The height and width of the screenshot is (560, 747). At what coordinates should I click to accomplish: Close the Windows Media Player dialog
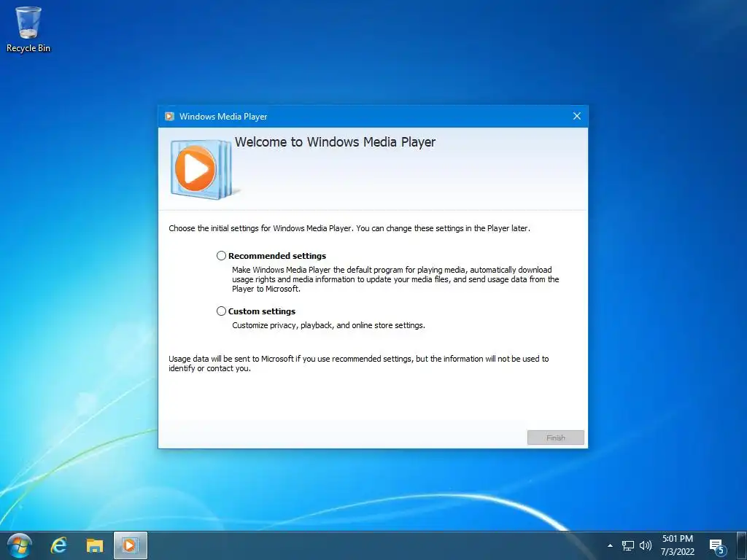pos(576,116)
